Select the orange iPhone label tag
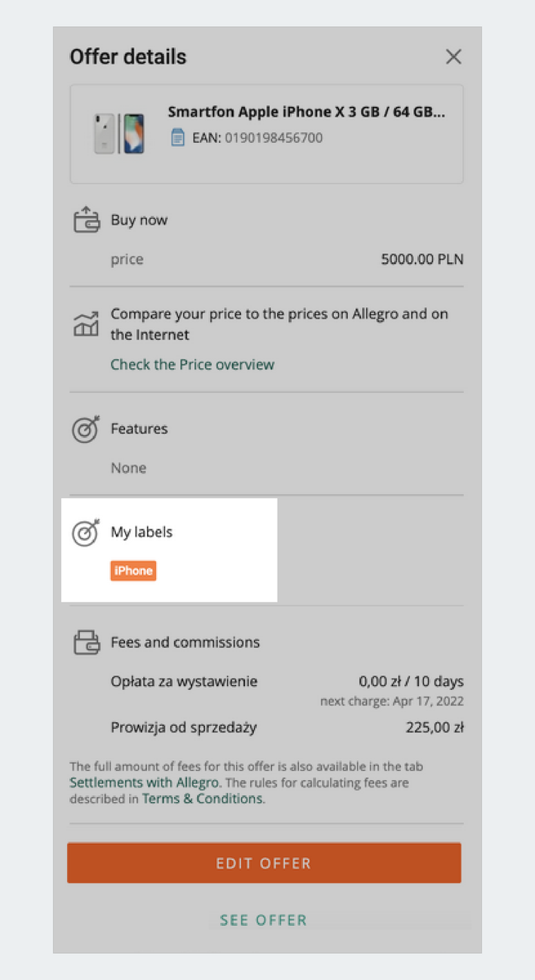The height and width of the screenshot is (980, 535). [133, 571]
